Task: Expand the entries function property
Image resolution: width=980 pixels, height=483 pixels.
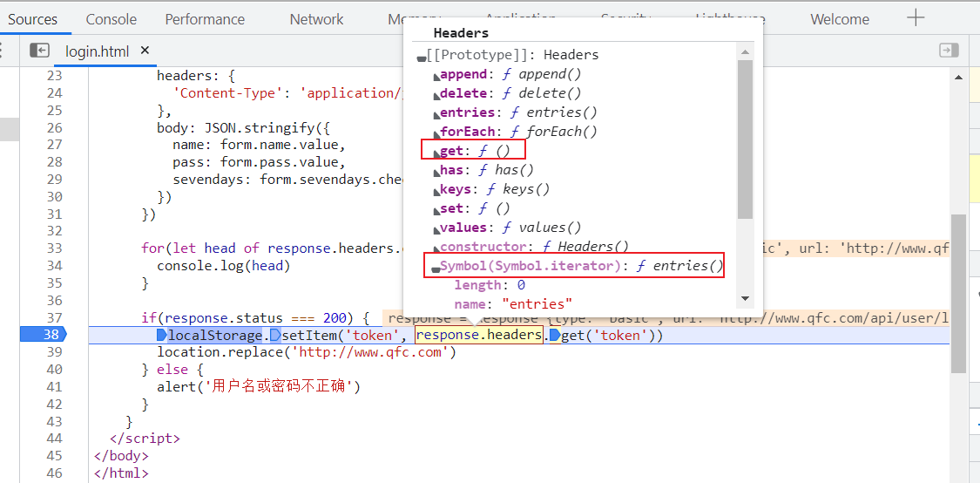Action: point(437,114)
